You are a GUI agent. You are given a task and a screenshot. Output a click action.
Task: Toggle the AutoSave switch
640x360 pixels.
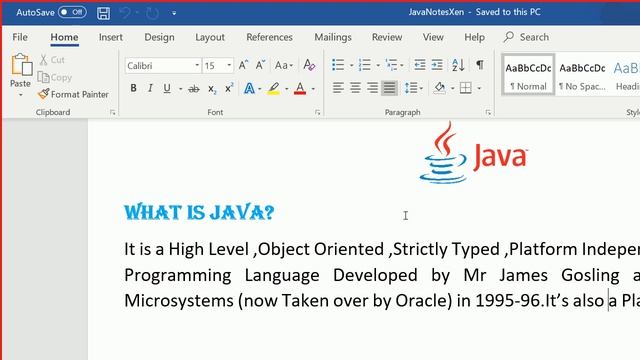click(72, 12)
